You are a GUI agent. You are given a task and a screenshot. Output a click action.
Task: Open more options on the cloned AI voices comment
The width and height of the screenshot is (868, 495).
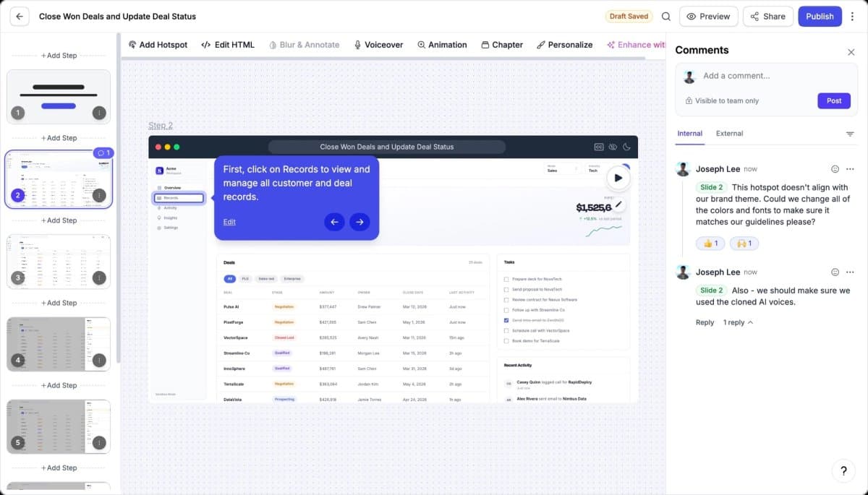(850, 272)
